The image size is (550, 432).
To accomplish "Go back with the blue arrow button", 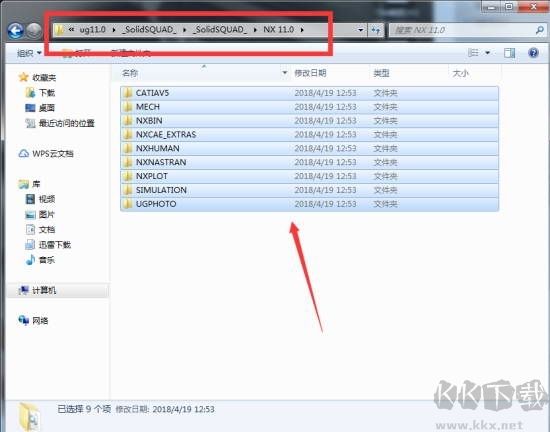I will point(16,31).
